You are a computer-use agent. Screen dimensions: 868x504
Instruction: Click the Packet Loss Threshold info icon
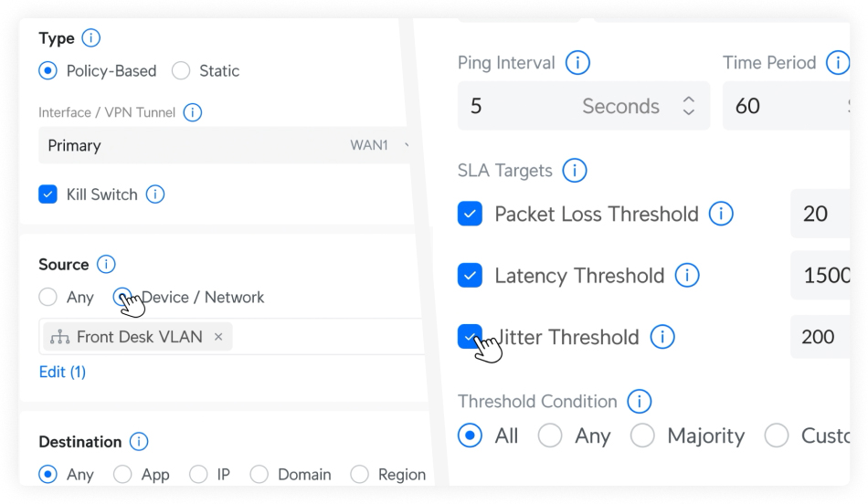tap(721, 215)
